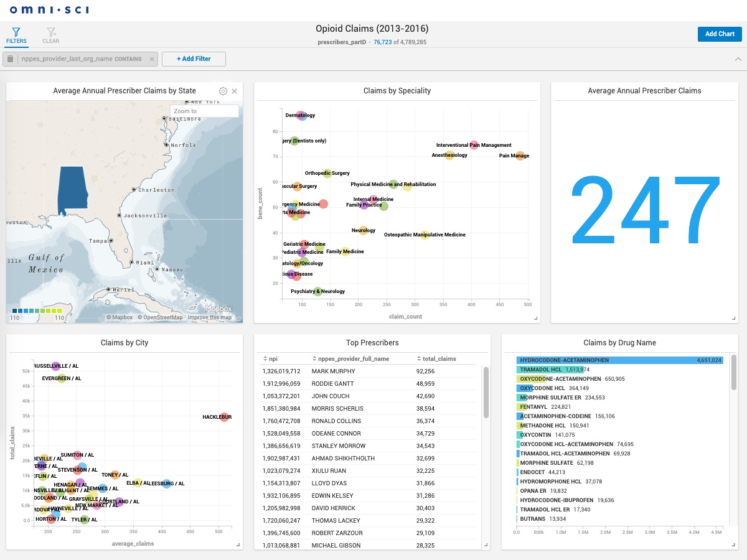The image size is (747, 560).
Task: Open the Filters panel icon
Action: point(16,32)
